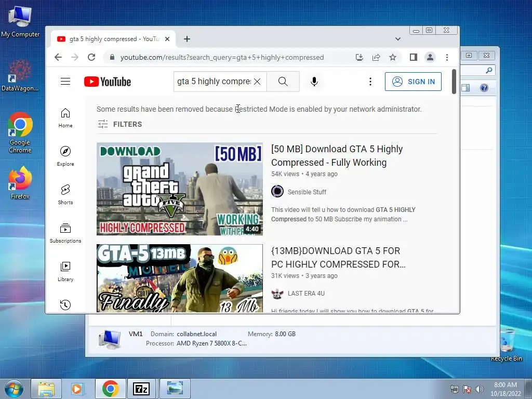Open History clock icon in sidebar
Screen dimensions: 532x399
pos(65,304)
